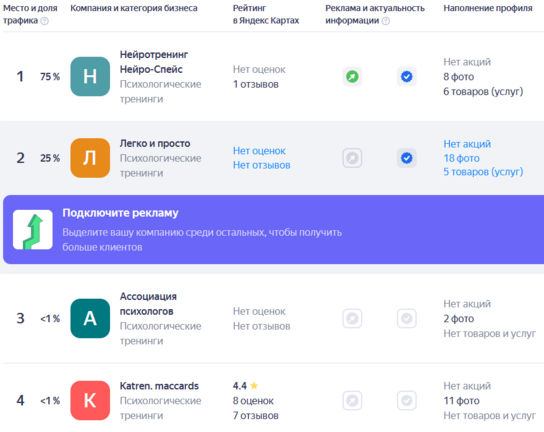Click the blue verified badge for Легко и просто
The height and width of the screenshot is (432, 544).
click(x=407, y=158)
